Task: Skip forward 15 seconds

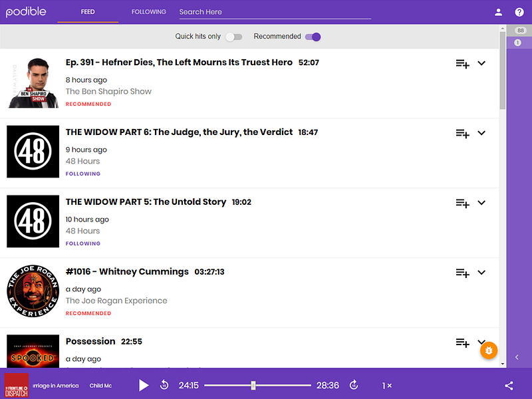Action: tap(354, 385)
